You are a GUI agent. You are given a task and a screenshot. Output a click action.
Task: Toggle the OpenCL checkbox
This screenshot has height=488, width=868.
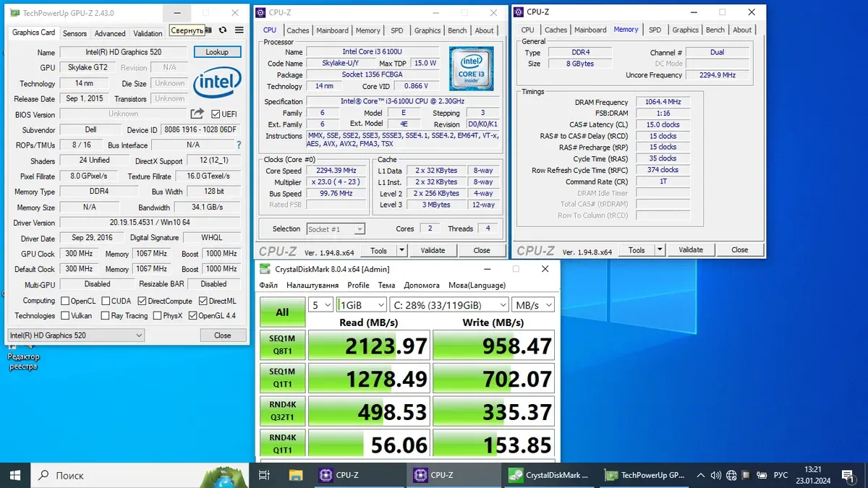click(x=65, y=301)
